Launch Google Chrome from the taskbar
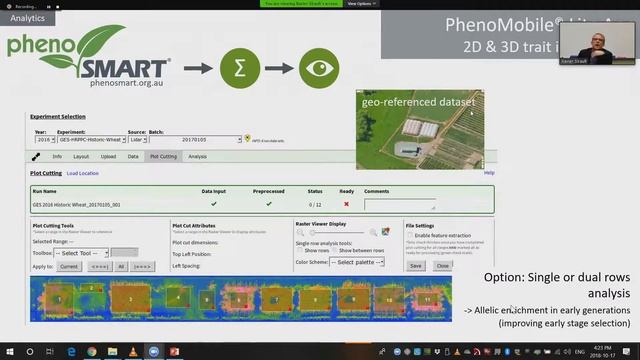This screenshot has height=360, width=640. tap(92, 351)
